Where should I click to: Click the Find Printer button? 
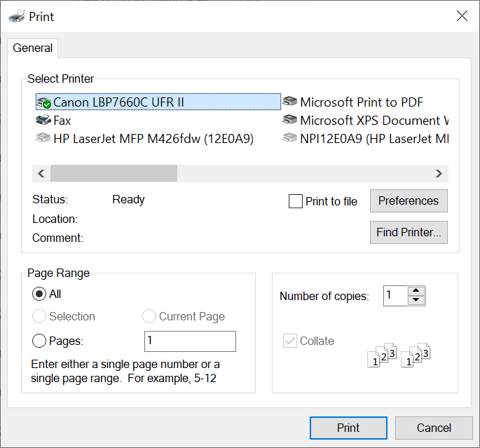point(408,233)
